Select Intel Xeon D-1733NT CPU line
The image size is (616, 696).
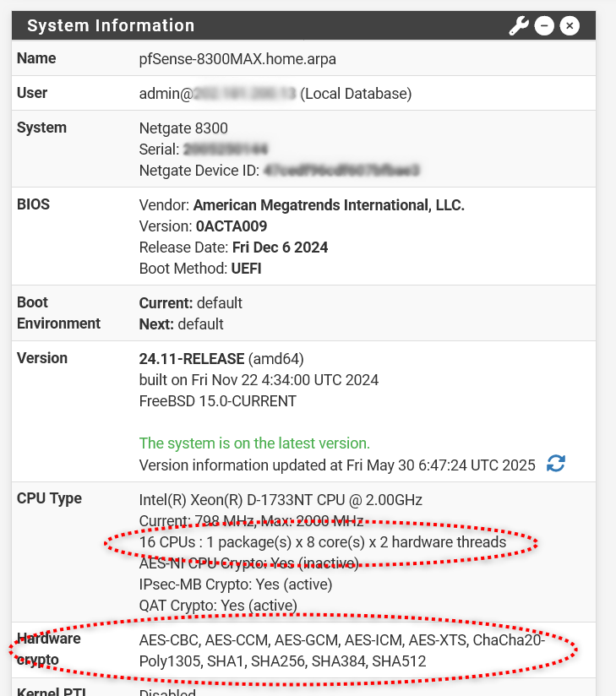281,500
